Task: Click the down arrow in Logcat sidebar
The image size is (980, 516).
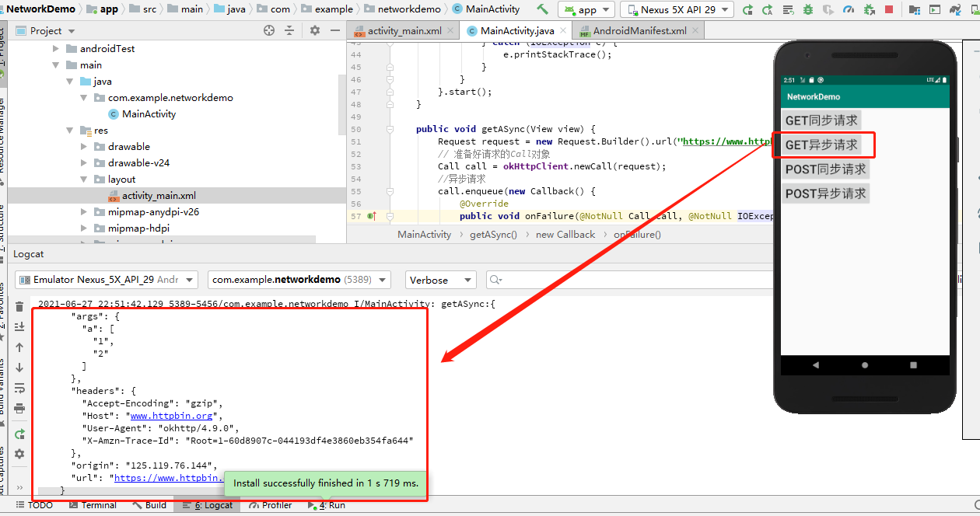Action: click(x=19, y=368)
